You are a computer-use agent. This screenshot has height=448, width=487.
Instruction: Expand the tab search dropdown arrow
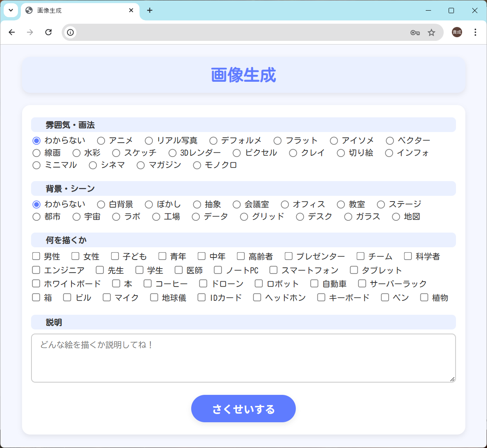(11, 10)
